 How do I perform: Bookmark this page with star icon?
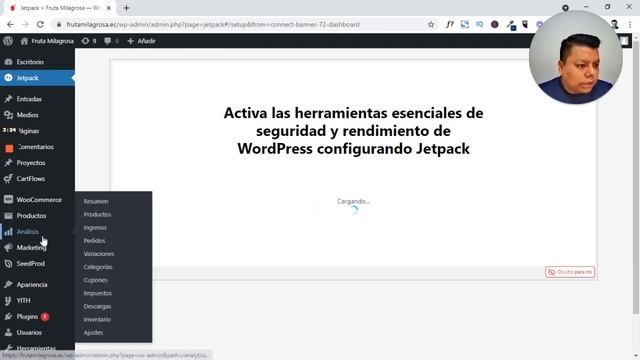pyautogui.click(x=431, y=24)
